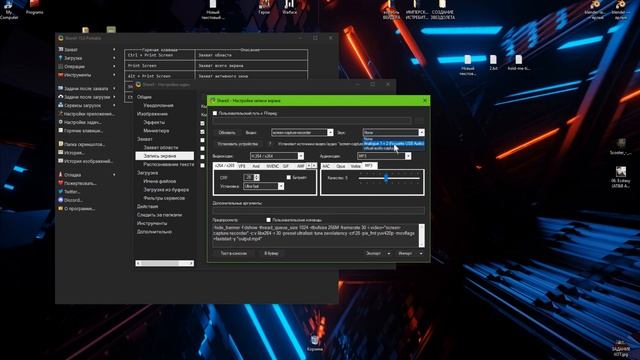Image resolution: width=640 pixels, height=360 pixels.
Task: Enable Пользовательские команды checkbox
Action: 268,220
